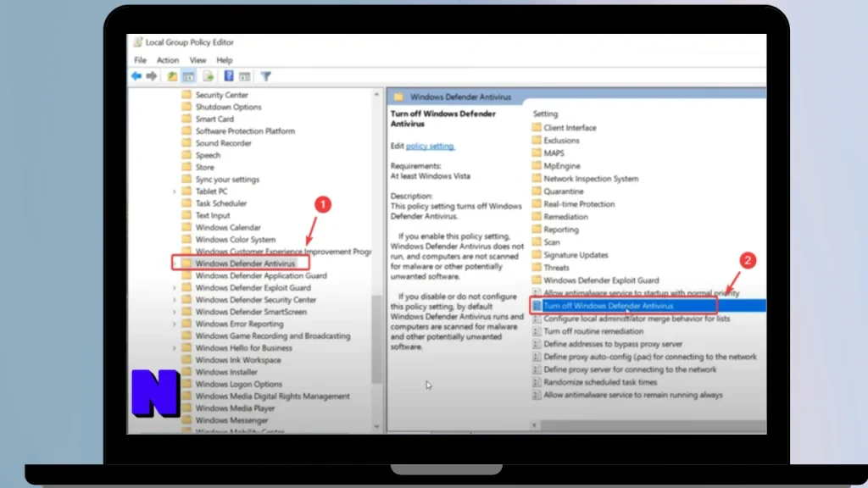The height and width of the screenshot is (488, 868).
Task: Open the View menu
Action: tap(198, 60)
